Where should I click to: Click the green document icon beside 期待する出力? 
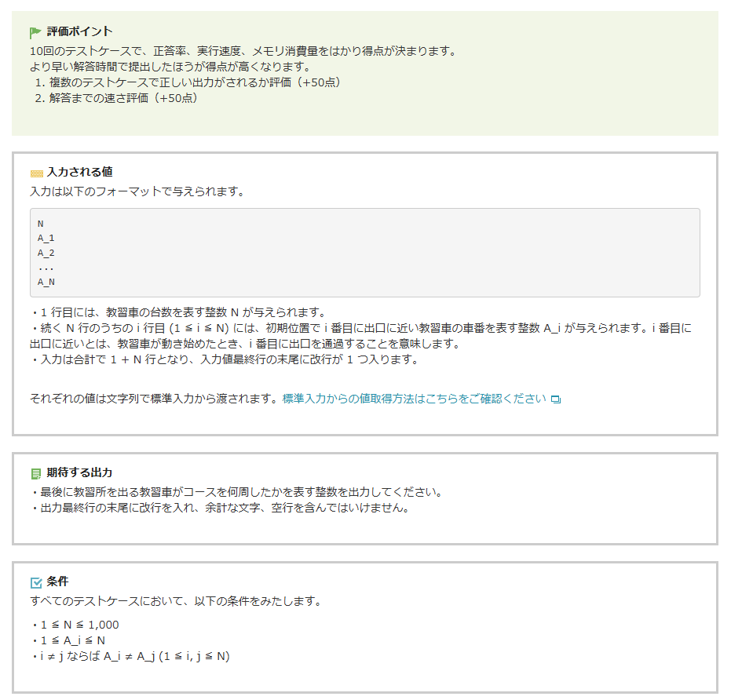pyautogui.click(x=36, y=474)
